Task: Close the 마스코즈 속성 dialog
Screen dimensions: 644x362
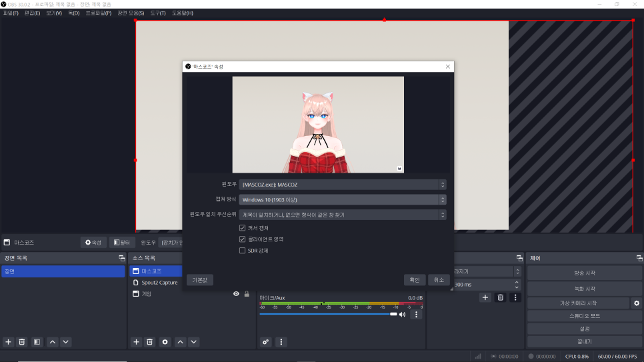Action: tap(448, 67)
